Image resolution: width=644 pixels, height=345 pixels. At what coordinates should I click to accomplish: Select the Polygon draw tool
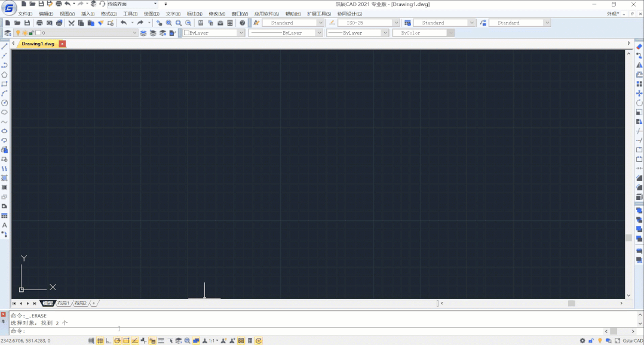(5, 75)
